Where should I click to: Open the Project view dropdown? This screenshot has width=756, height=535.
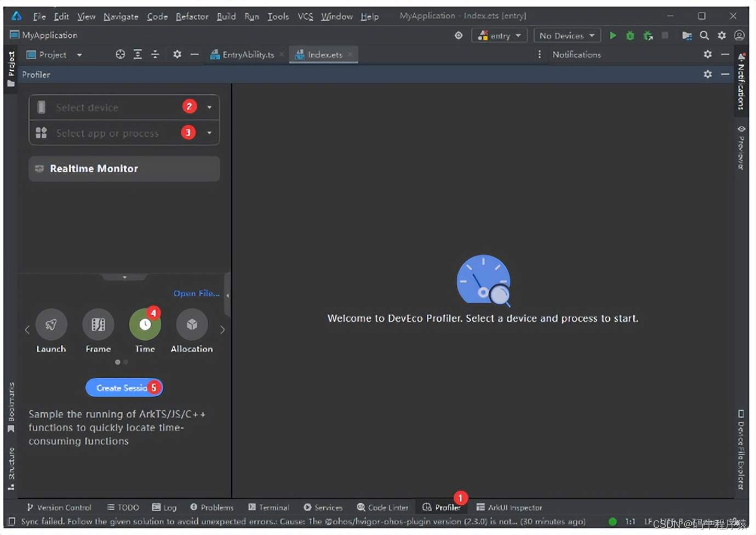tap(54, 54)
